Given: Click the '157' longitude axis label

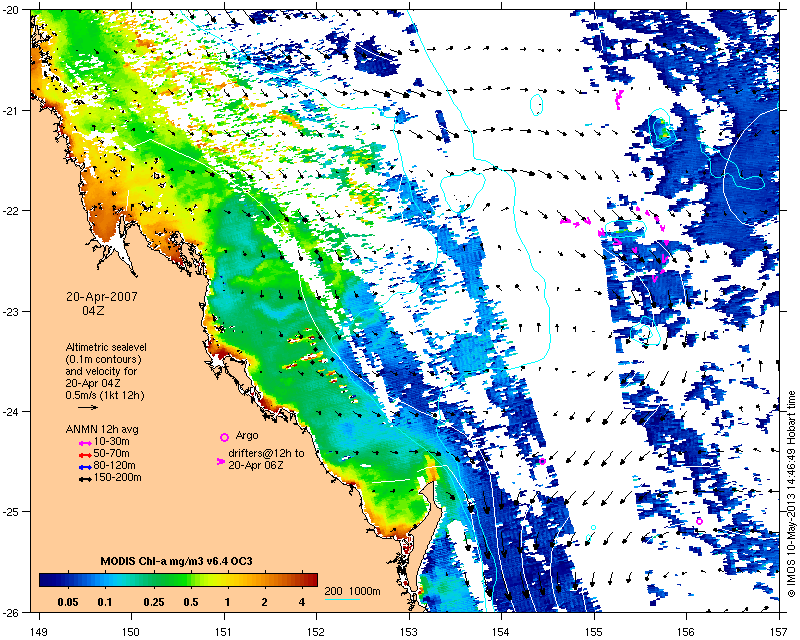Looking at the screenshot, I should click(779, 632).
